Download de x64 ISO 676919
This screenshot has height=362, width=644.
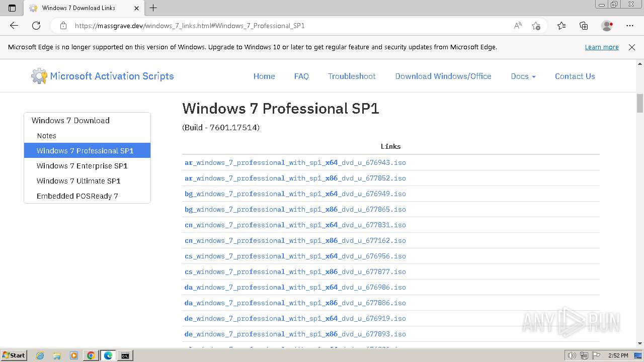295,319
